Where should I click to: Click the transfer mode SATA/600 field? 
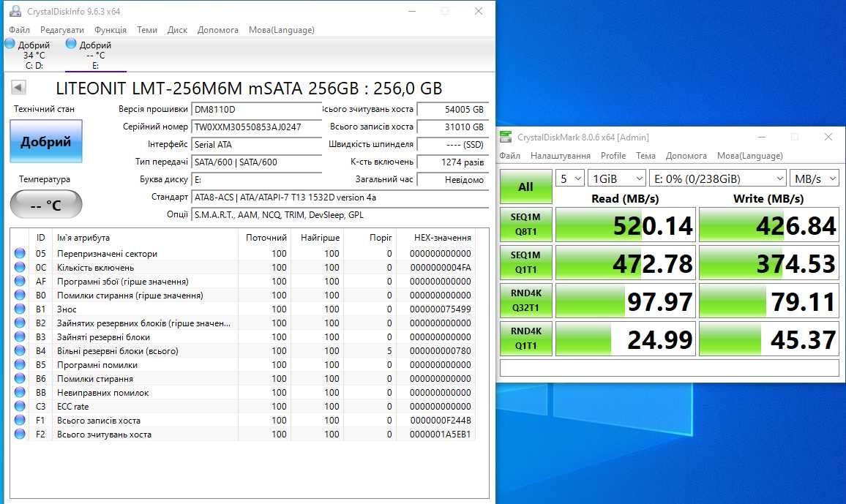coord(256,162)
